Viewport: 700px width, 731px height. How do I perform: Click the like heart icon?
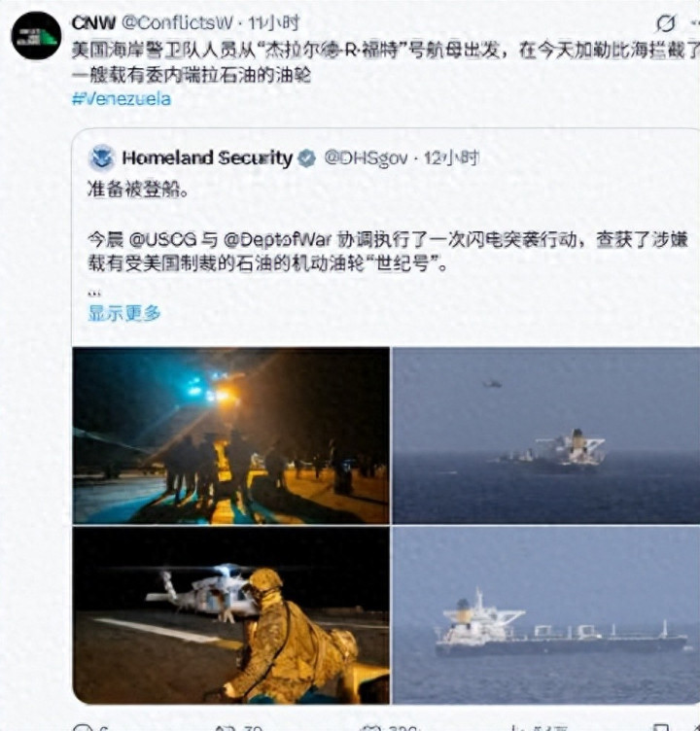pos(371,728)
